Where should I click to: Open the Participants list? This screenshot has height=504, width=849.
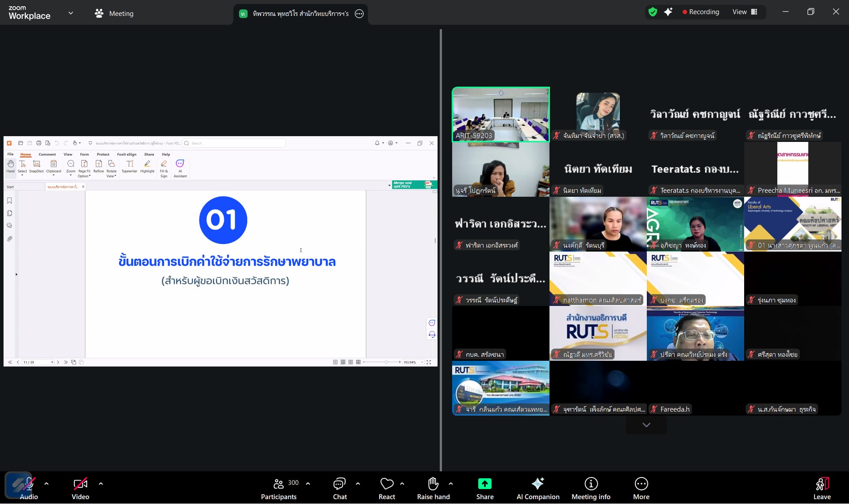(x=279, y=488)
